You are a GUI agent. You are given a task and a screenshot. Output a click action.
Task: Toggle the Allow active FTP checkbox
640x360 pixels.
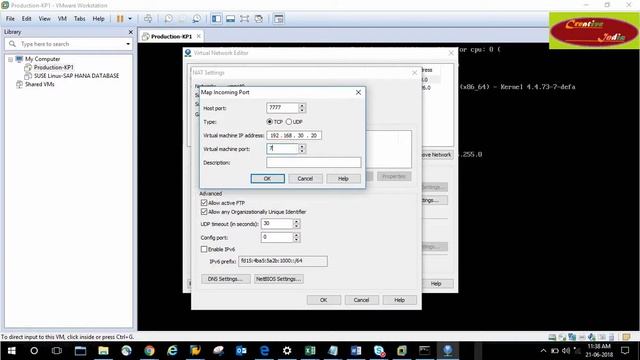tap(204, 203)
